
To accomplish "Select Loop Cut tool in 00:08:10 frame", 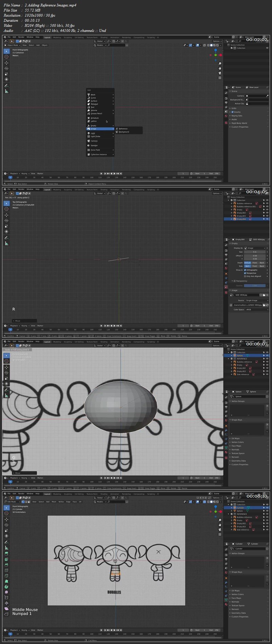I will click(6, 570).
